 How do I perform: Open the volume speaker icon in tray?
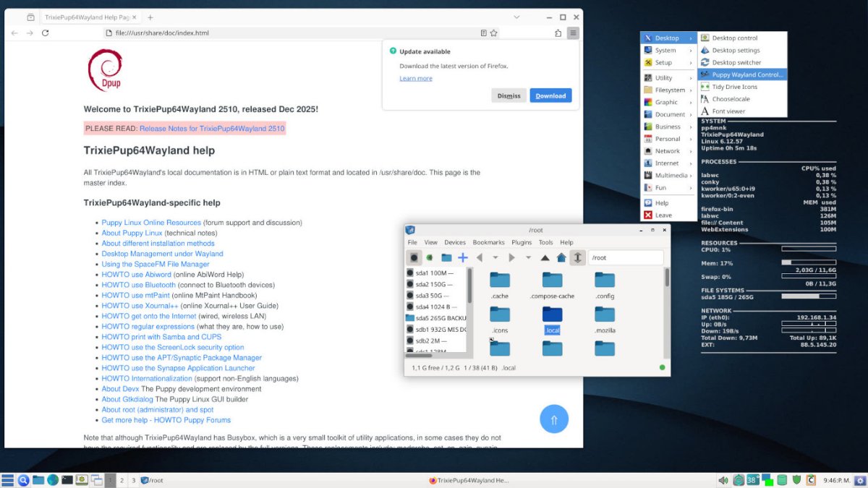[x=723, y=480]
